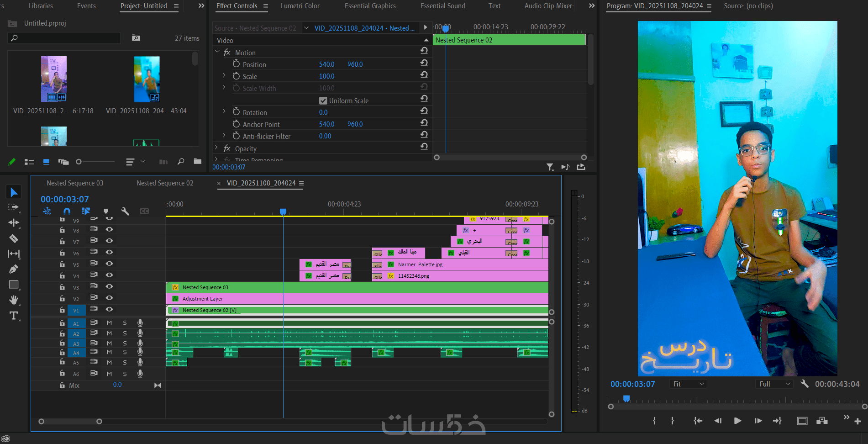Open the Full playback resolution dropdown
This screenshot has width=868, height=444.
coord(775,384)
